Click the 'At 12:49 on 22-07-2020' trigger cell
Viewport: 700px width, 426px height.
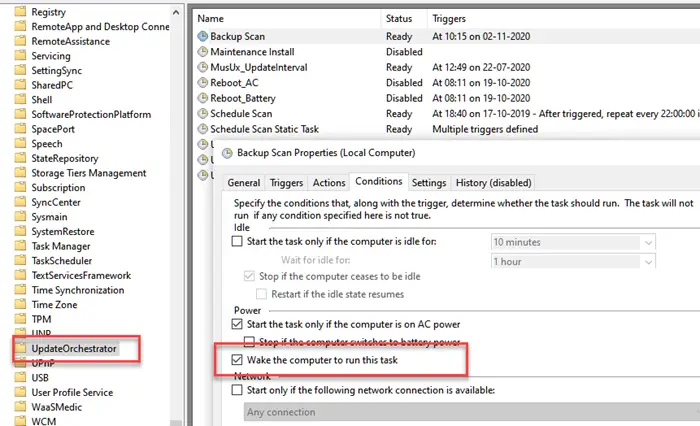(481, 67)
